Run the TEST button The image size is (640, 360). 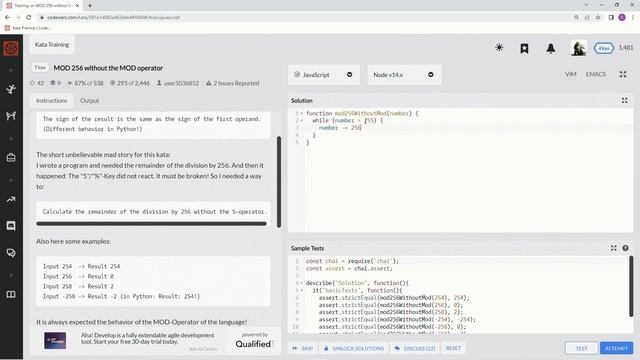pos(581,348)
